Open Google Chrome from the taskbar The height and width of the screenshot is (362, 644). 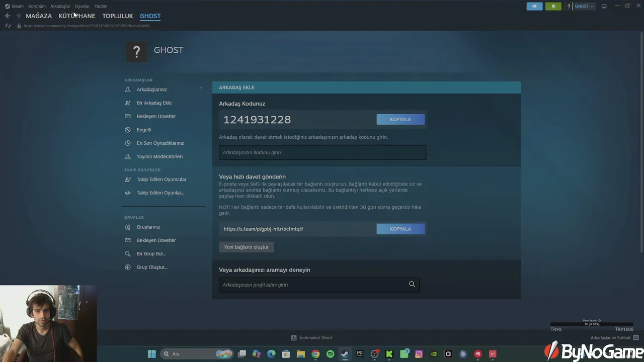point(315,354)
